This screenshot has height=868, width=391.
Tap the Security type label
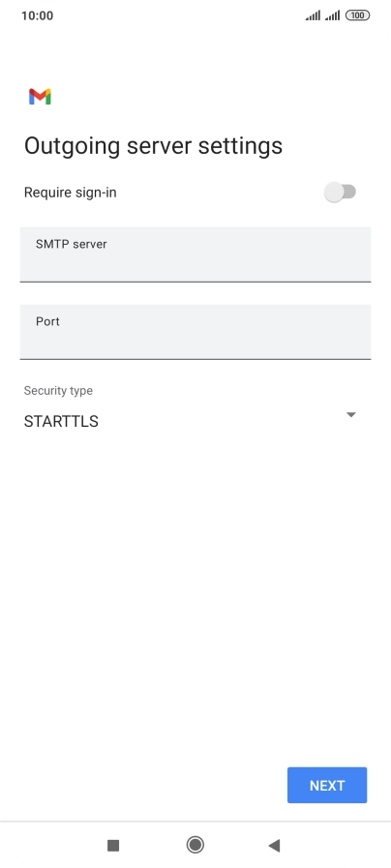58,391
